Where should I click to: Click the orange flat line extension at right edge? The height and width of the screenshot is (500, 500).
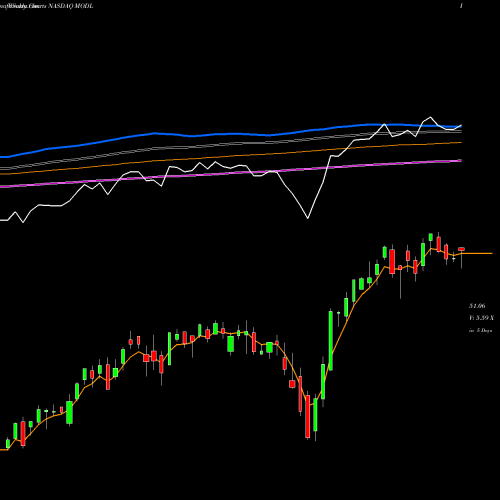click(x=477, y=253)
